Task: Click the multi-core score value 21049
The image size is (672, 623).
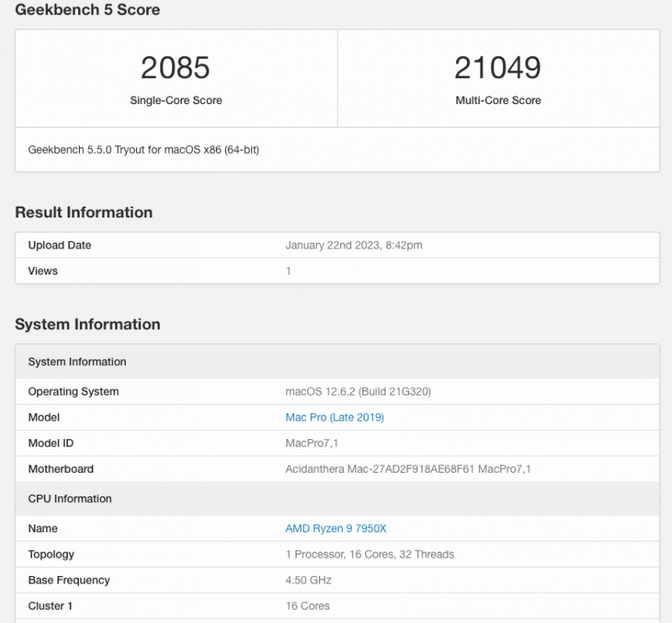Action: click(x=497, y=68)
